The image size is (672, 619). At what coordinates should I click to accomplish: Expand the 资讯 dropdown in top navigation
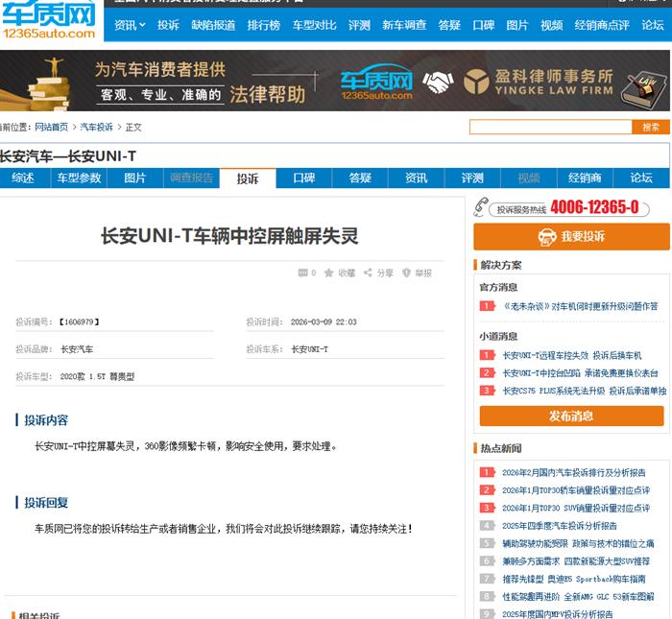[x=130, y=25]
